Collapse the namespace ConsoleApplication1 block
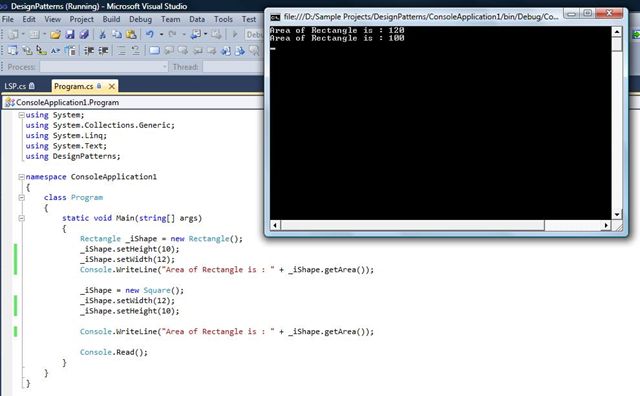640x396 pixels. [x=21, y=177]
